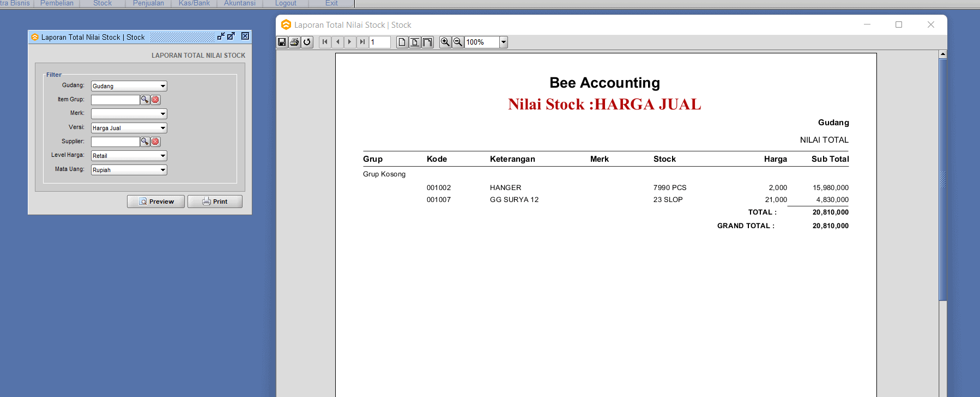Click GG SURYA 12 description in report
Viewport: 980px width, 397px height.
(x=514, y=199)
